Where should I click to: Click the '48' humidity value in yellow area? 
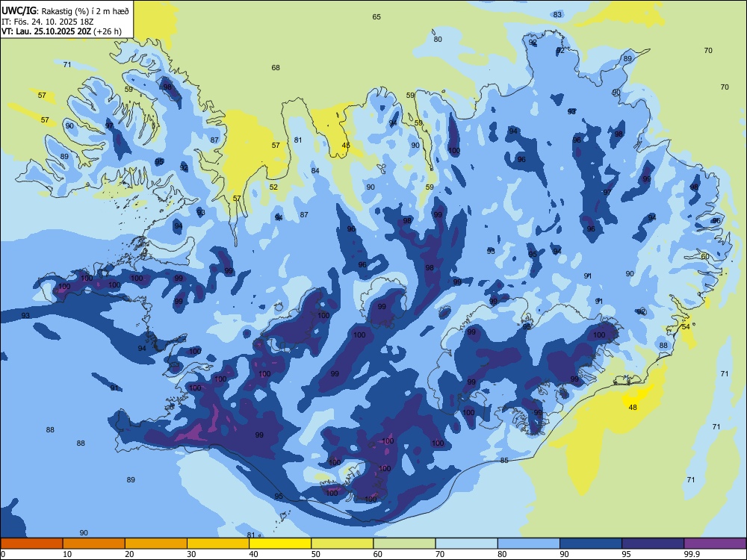[633, 407]
